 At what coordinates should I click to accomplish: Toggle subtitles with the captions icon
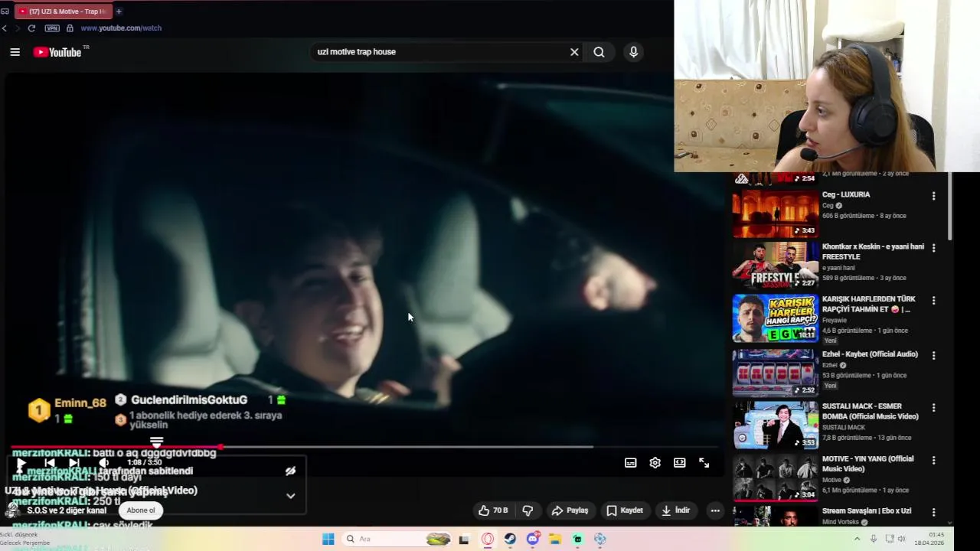(631, 463)
